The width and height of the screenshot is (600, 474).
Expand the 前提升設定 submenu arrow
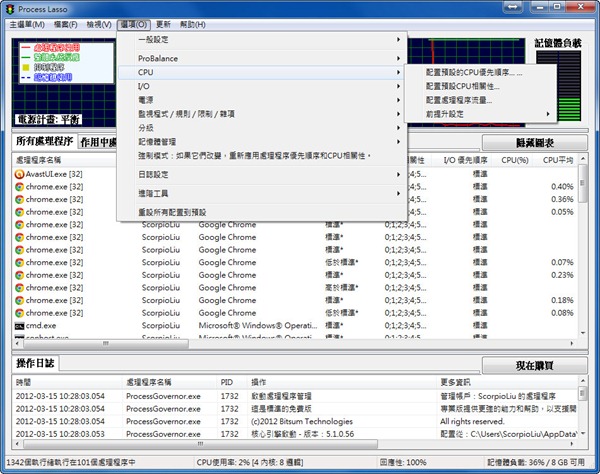click(548, 114)
